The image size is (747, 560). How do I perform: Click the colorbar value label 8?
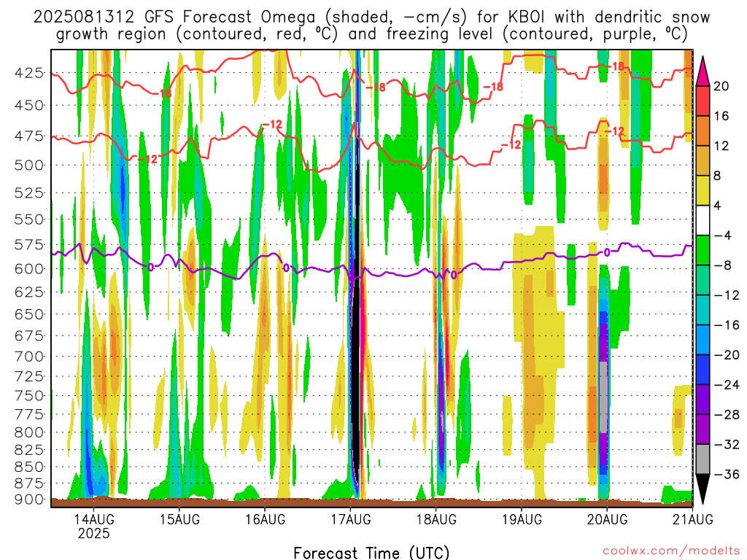pos(718,176)
